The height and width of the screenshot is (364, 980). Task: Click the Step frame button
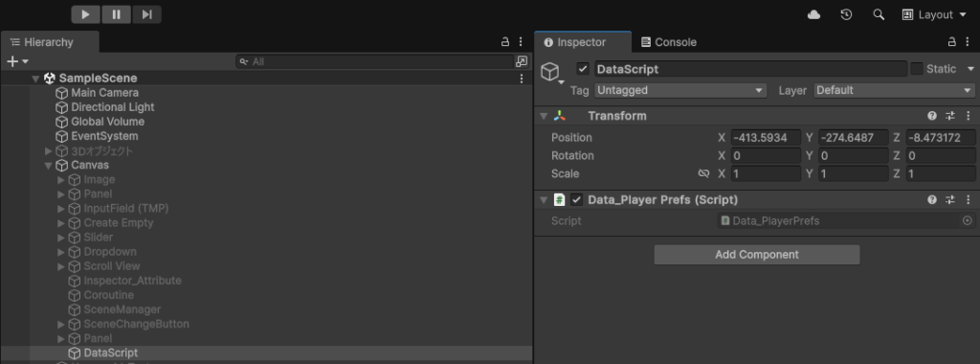[x=146, y=14]
